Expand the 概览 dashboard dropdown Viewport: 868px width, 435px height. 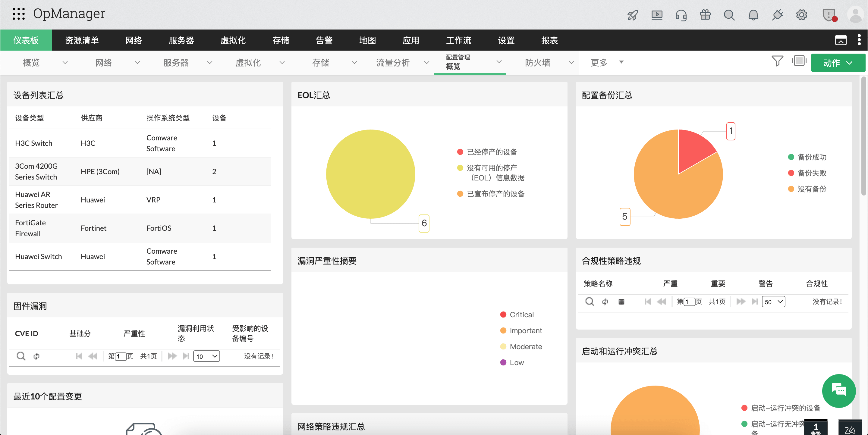pyautogui.click(x=65, y=62)
